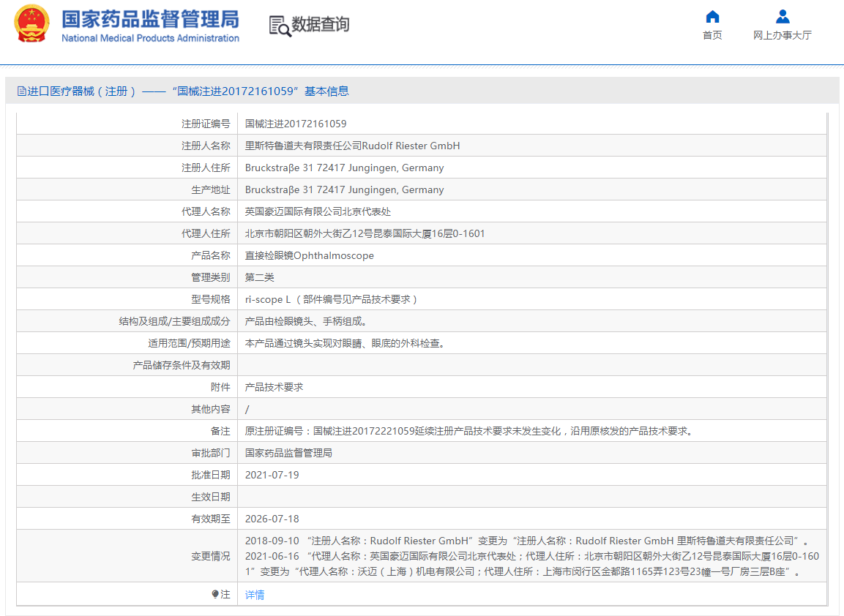Open the 首页 link text
Image resolution: width=844 pixels, height=616 pixels.
[x=712, y=36]
